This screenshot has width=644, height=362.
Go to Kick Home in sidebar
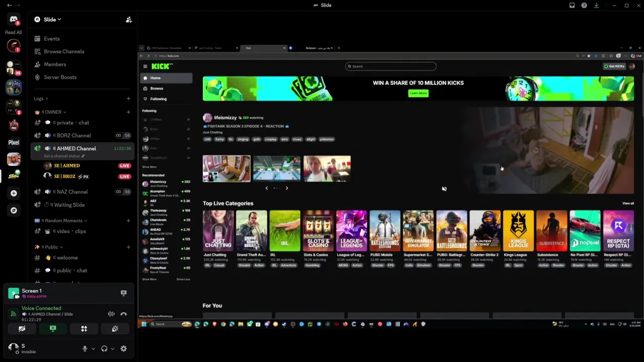[x=166, y=78]
